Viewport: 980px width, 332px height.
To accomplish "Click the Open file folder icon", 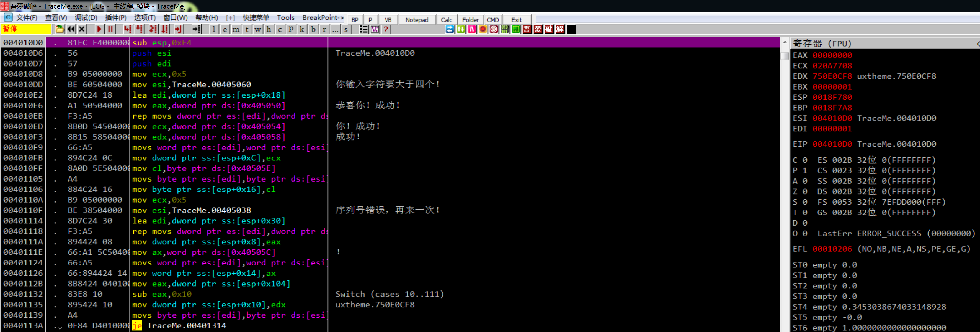I will 60,29.
